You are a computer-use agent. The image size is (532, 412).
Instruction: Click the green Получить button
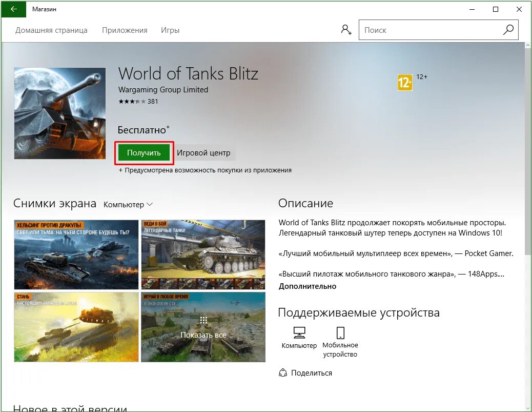[x=144, y=153]
